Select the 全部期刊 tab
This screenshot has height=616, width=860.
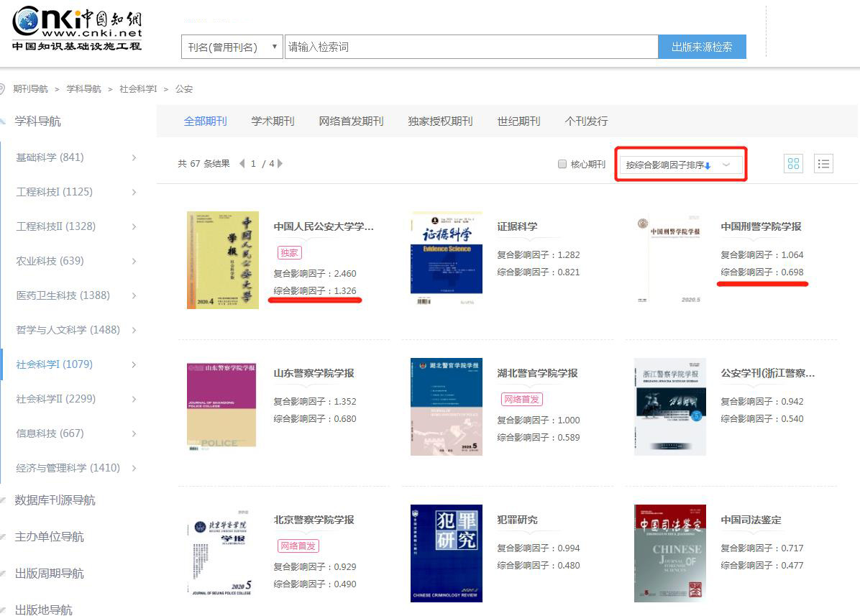click(205, 121)
